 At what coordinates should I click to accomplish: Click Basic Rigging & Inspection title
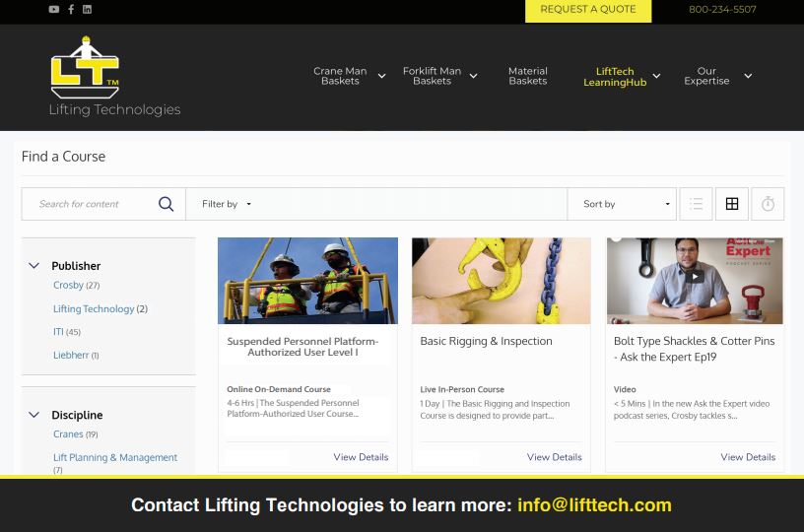click(486, 341)
